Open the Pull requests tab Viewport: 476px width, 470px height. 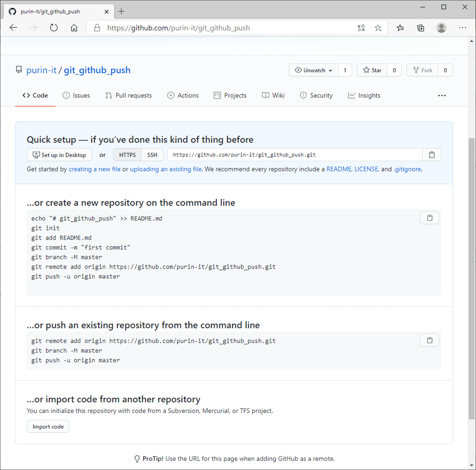pyautogui.click(x=128, y=95)
